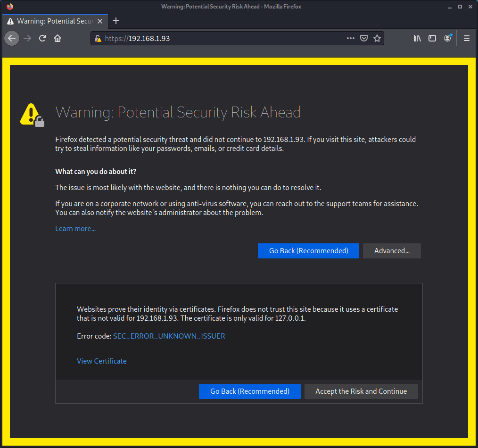Go to the Home page icon
478x448 pixels.
tap(58, 38)
